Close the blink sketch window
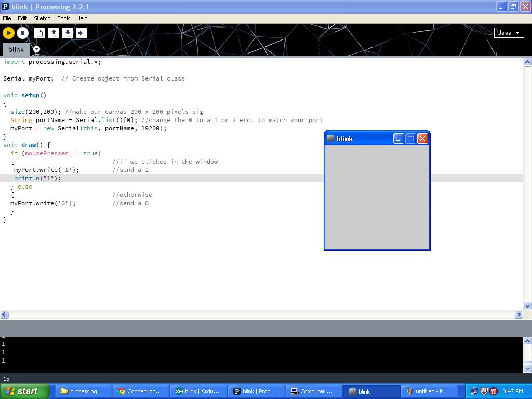 [422, 138]
